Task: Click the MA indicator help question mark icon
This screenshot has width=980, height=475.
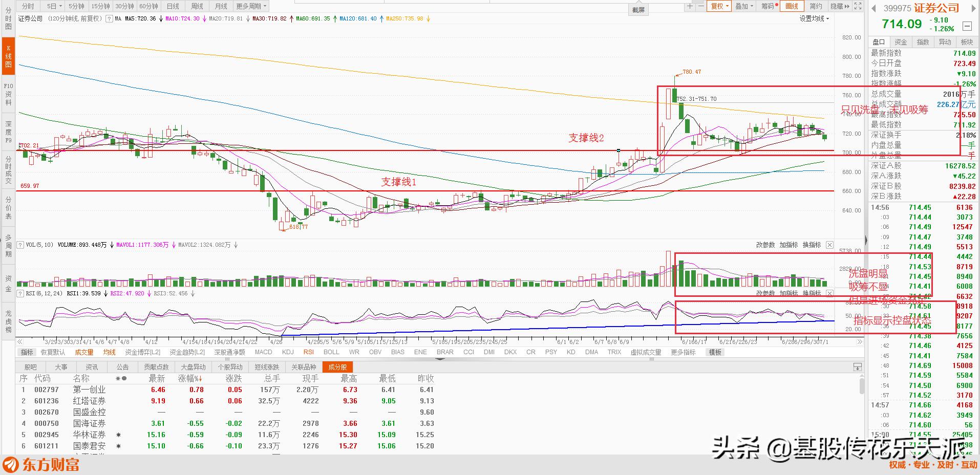Action: (109, 18)
